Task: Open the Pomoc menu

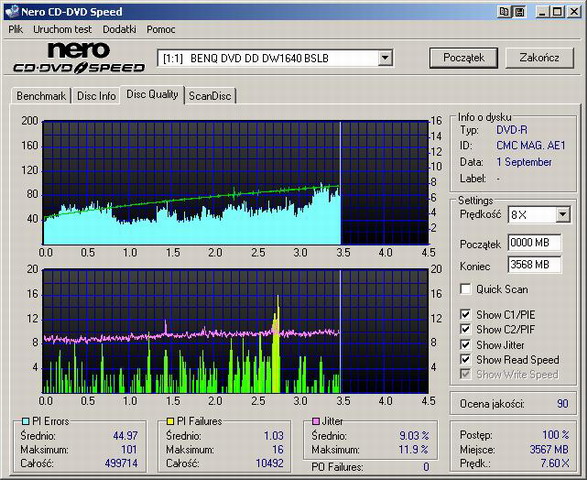Action: (161, 29)
